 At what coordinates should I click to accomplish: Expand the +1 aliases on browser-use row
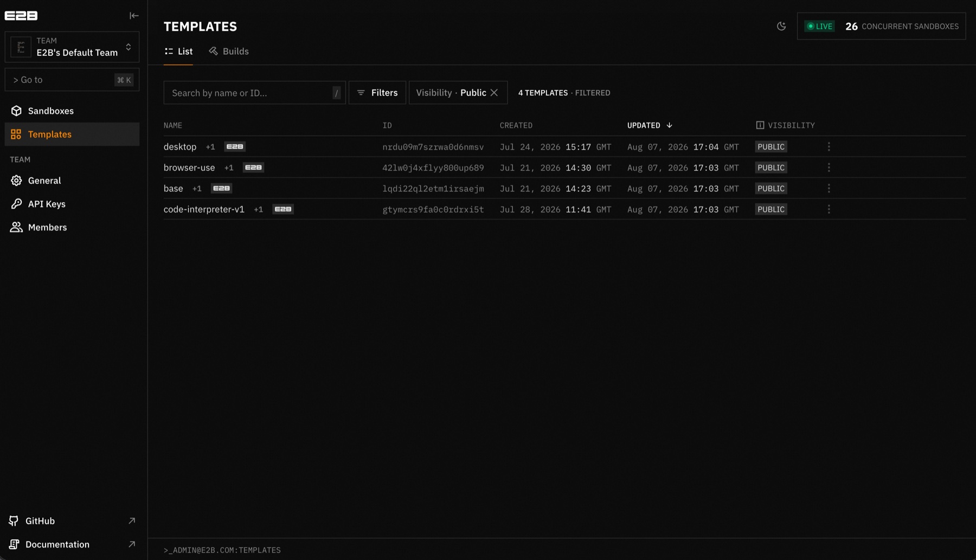(229, 168)
